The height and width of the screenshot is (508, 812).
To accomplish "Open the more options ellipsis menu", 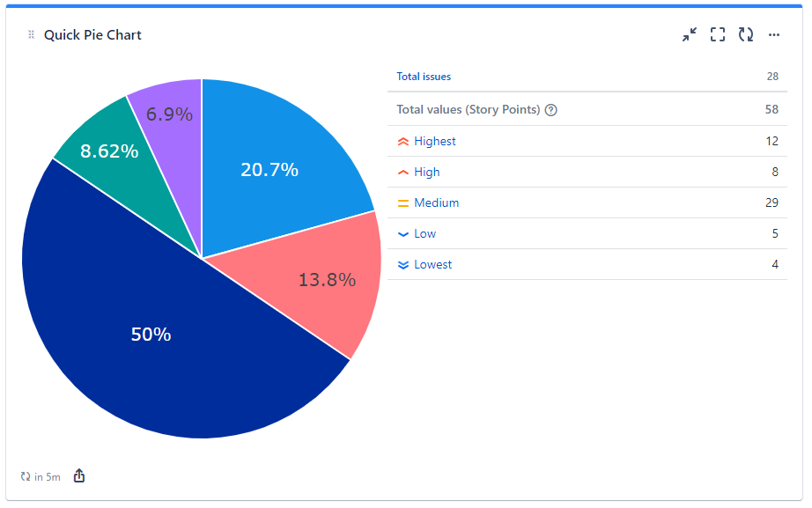I will tap(774, 34).
